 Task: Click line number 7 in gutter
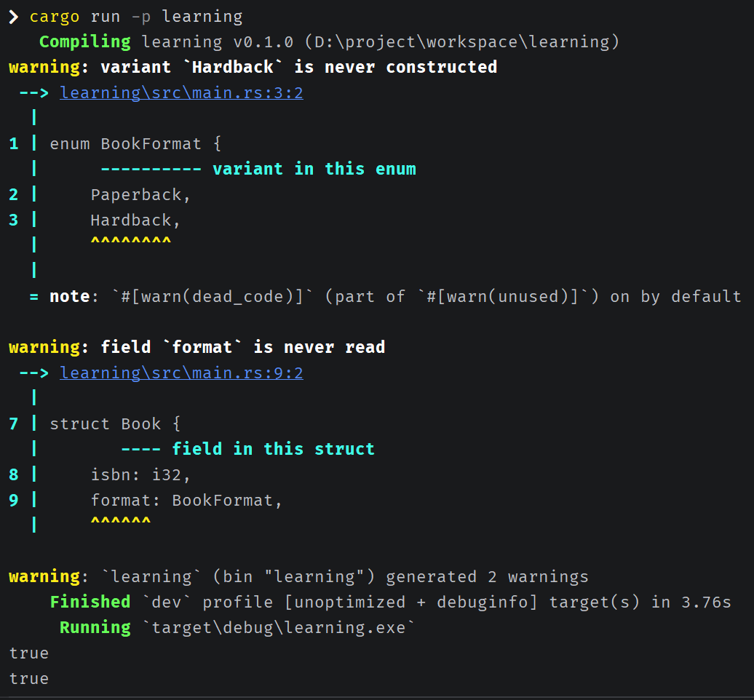(x=13, y=424)
